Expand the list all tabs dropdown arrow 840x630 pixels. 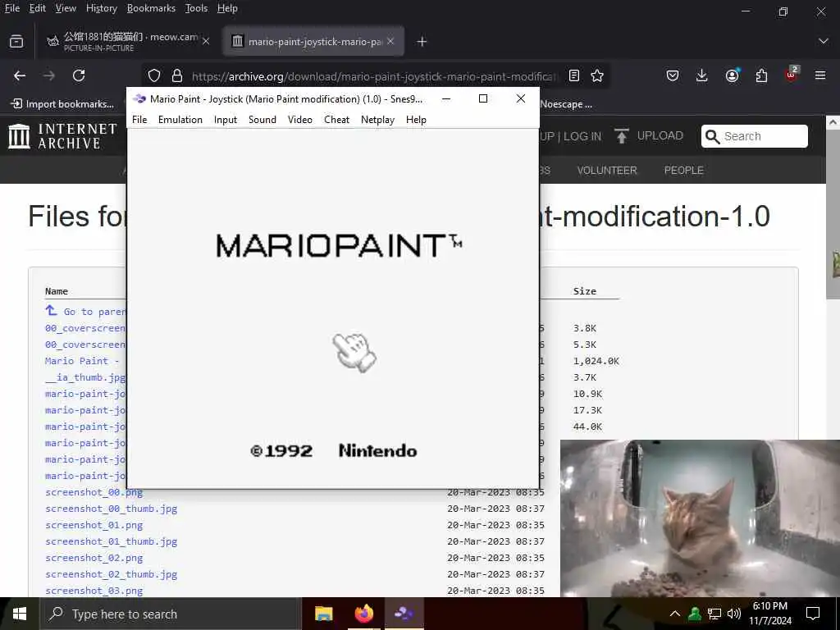click(x=824, y=41)
